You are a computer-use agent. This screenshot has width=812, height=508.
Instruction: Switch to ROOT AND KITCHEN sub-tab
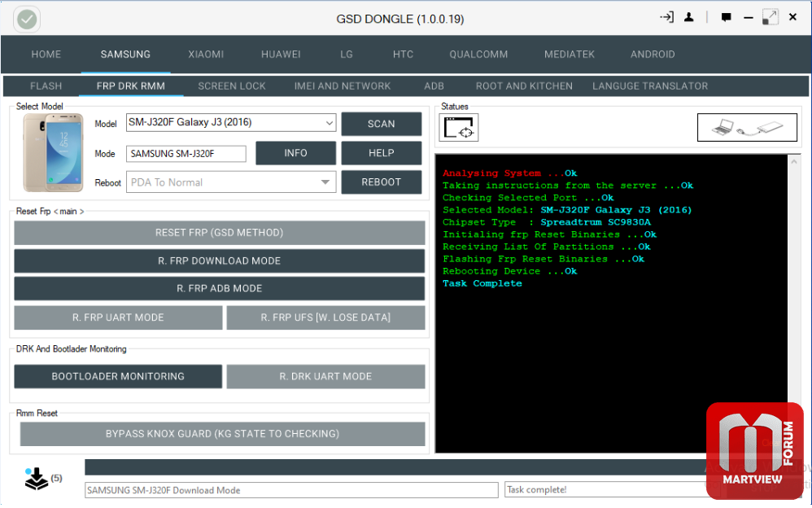(x=524, y=86)
